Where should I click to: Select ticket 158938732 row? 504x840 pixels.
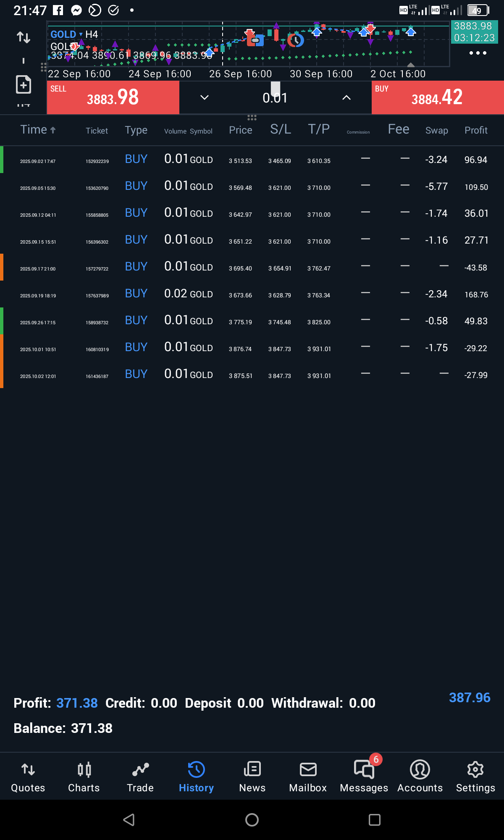coord(252,321)
